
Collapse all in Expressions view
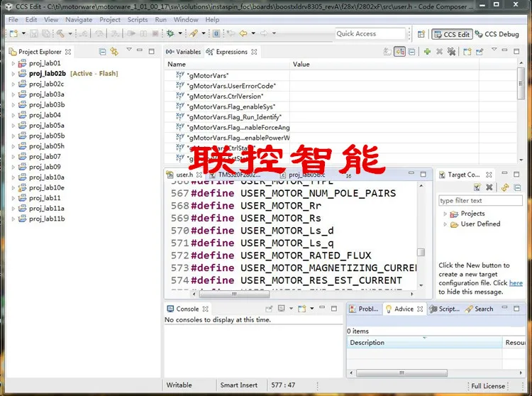pos(411,52)
